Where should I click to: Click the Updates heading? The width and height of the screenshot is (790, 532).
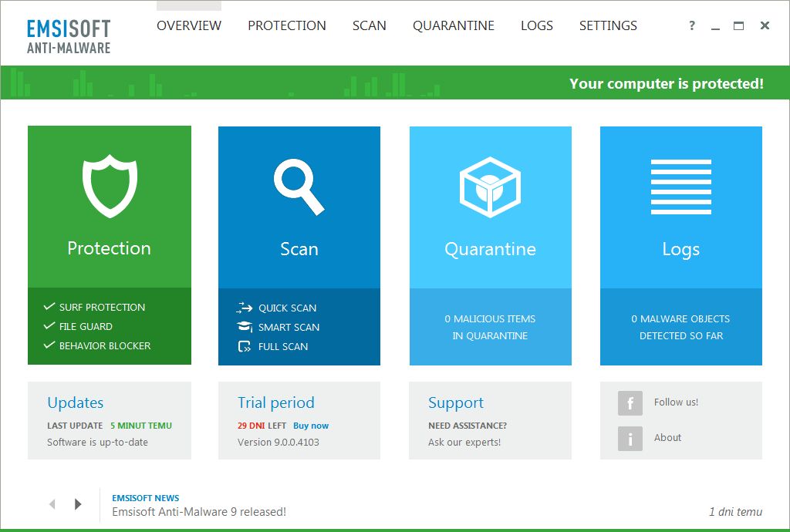pyautogui.click(x=75, y=402)
